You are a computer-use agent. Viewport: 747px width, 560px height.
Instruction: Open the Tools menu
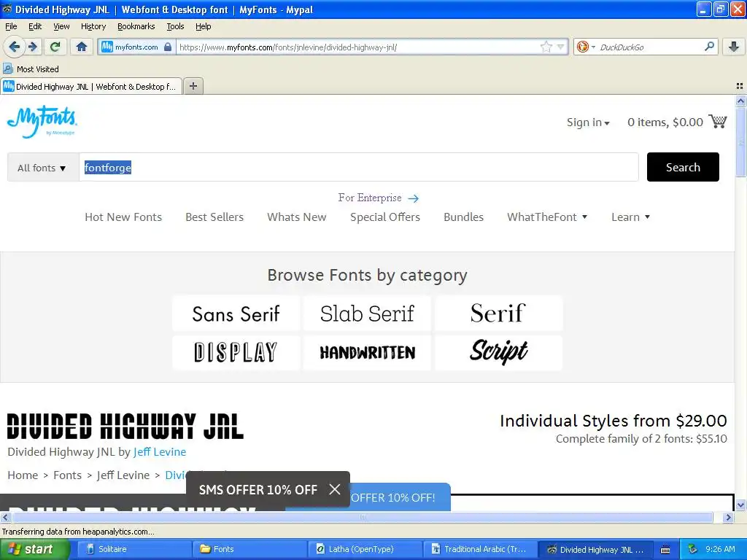coord(175,26)
